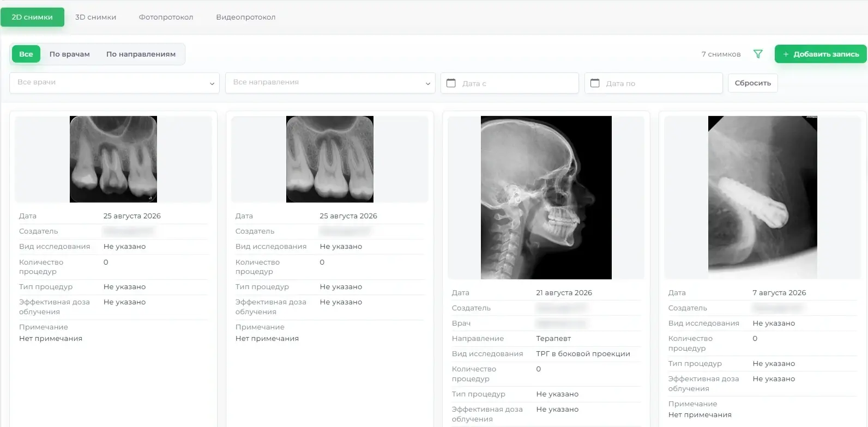868x427 pixels.
Task: Select the 'Видеопротокол' tab
Action: (245, 17)
